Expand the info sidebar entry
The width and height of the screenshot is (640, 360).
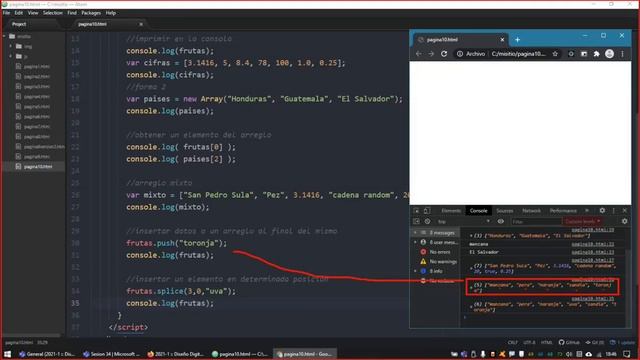pyautogui.click(x=416, y=271)
